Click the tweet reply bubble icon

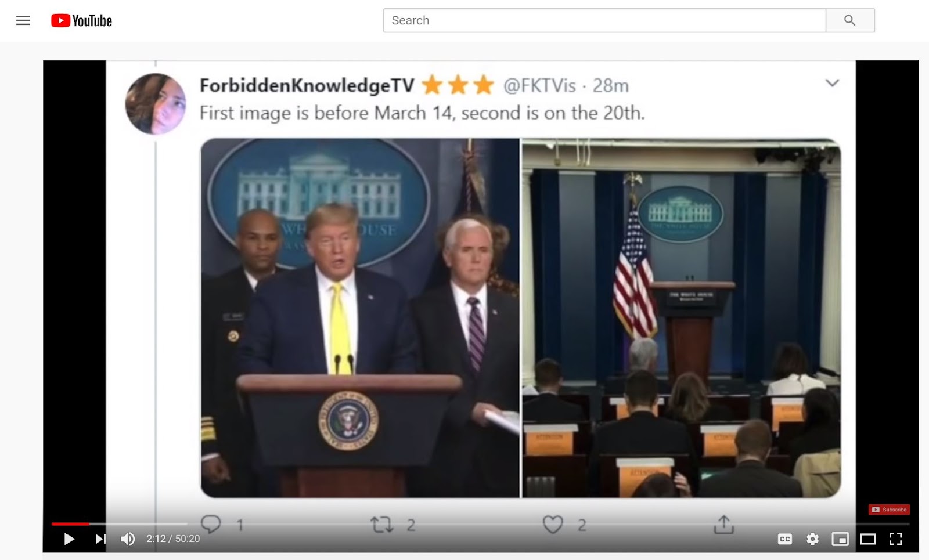211,524
